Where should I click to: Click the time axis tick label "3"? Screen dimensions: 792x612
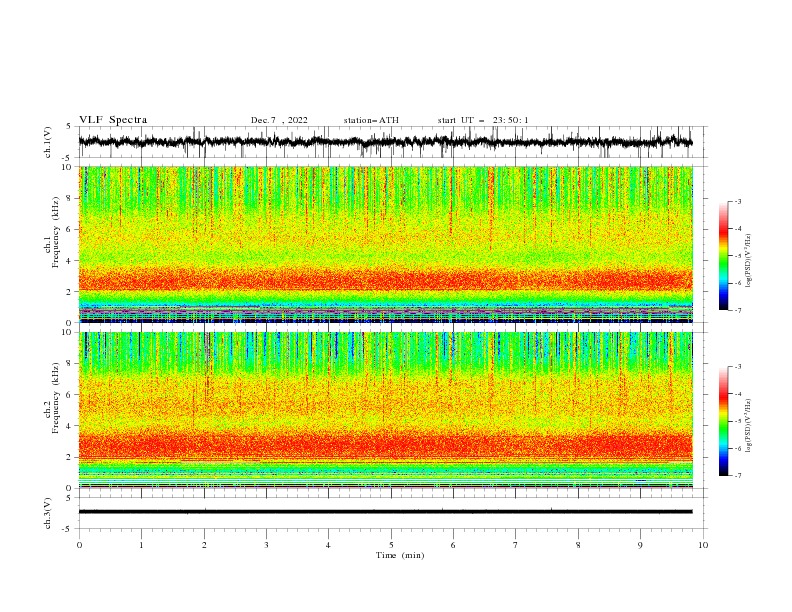(x=266, y=545)
